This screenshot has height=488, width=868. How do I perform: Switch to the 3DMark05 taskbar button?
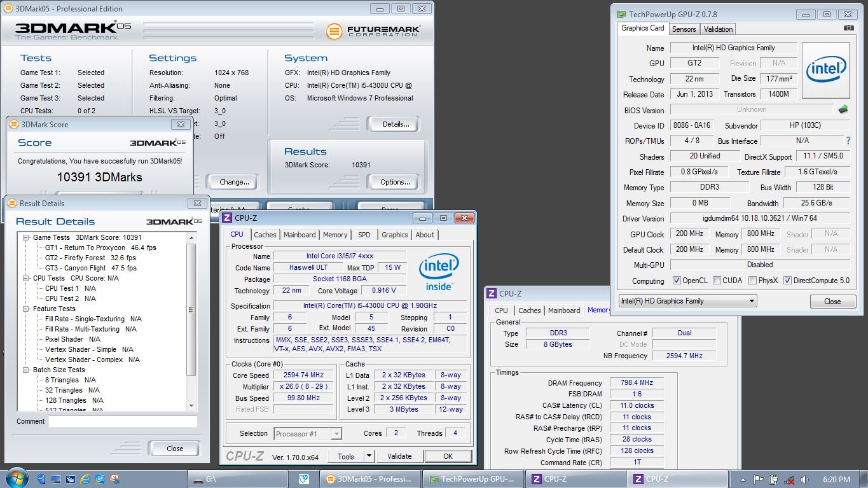[371, 479]
